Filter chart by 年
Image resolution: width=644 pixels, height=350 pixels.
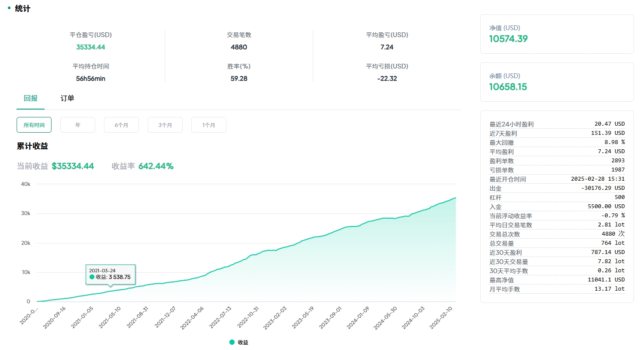pos(78,125)
